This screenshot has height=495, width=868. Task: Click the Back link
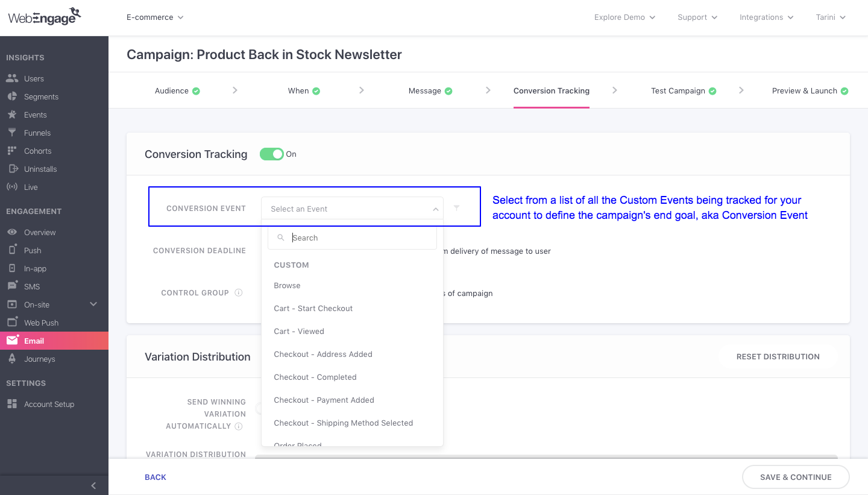[x=156, y=477]
